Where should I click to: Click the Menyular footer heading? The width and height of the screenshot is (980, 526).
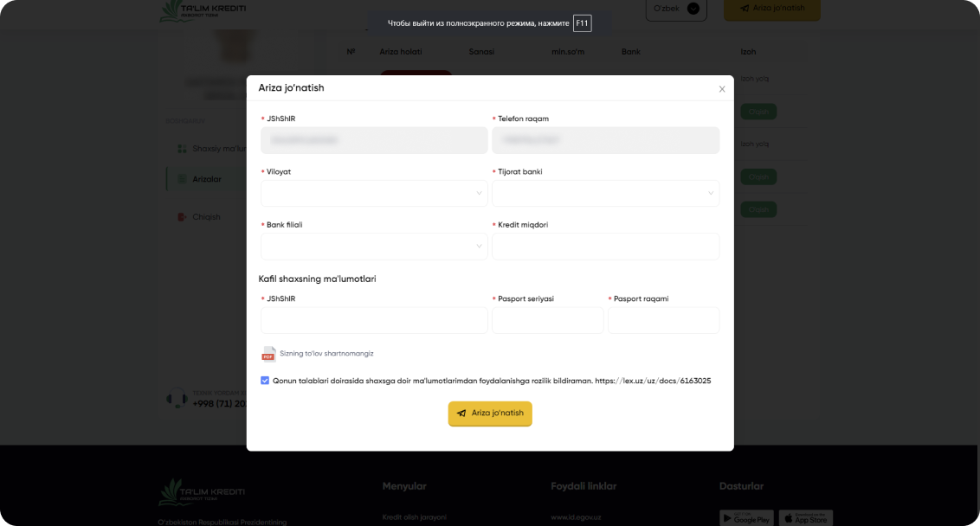pos(404,486)
